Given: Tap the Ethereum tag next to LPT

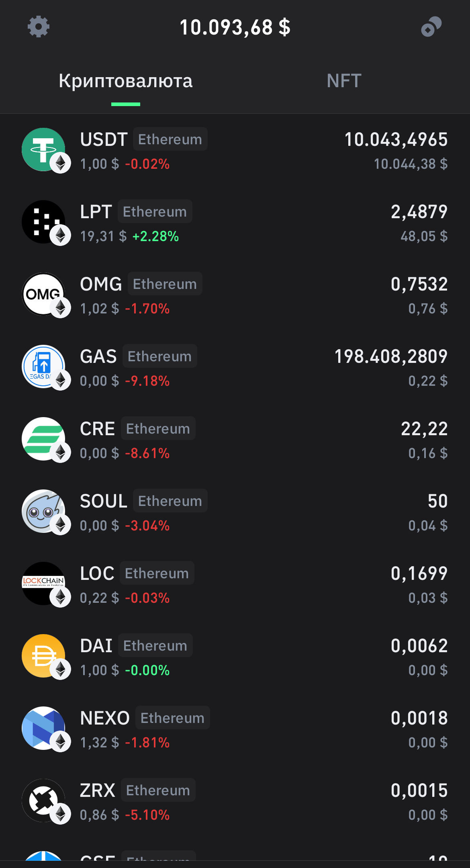Looking at the screenshot, I should coord(155,211).
